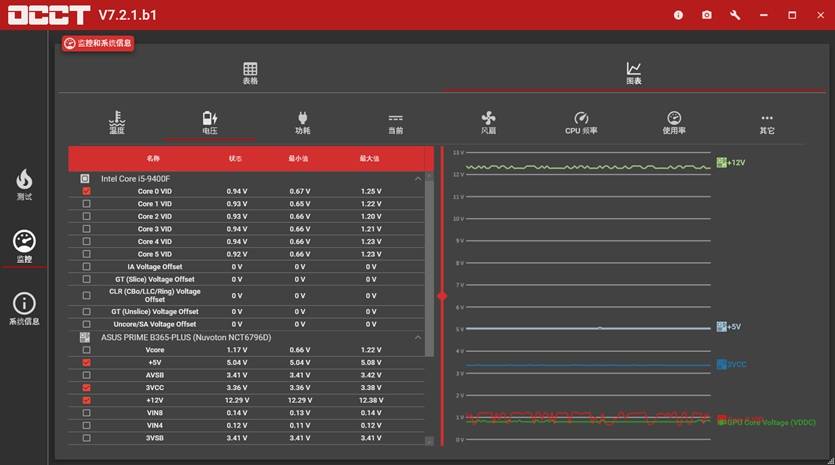835x465 pixels.
Task: Select the CPU 频率 gauge icon
Action: (581, 122)
